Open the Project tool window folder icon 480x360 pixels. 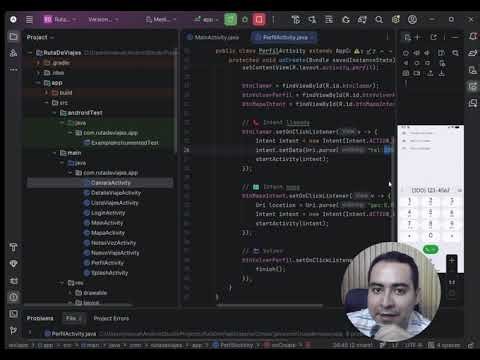13,36
